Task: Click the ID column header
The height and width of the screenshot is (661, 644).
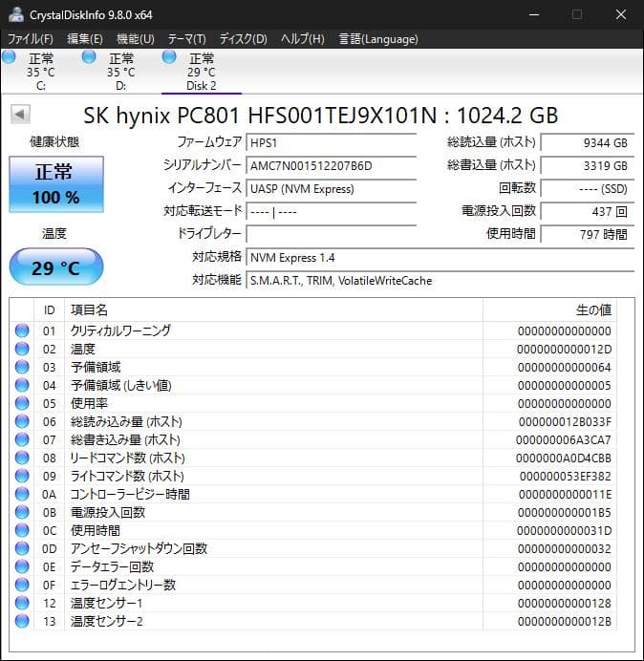Action: click(x=49, y=310)
